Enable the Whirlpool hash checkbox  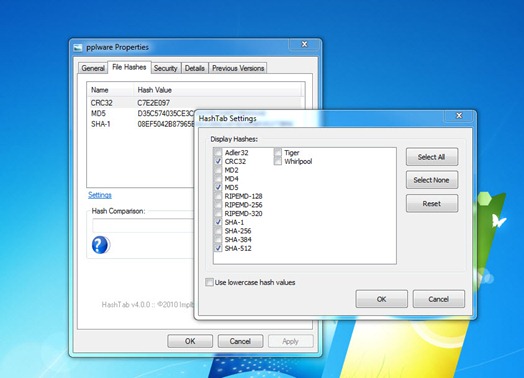coord(278,161)
